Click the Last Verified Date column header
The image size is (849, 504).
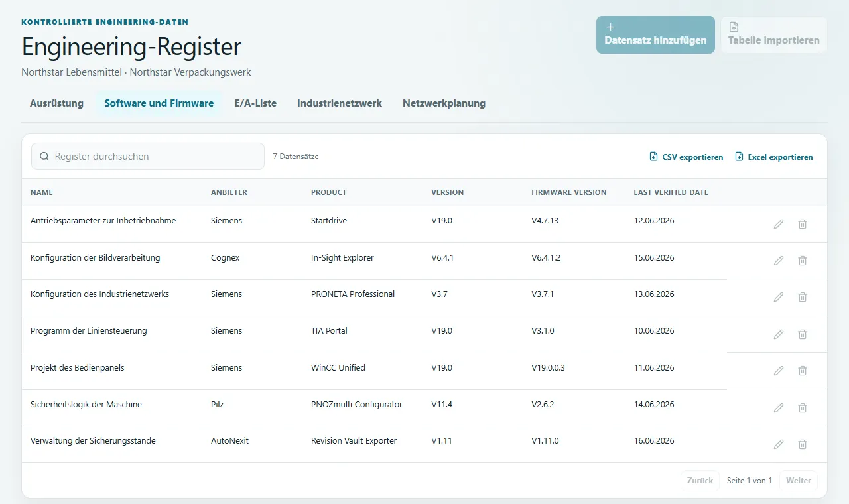point(671,192)
